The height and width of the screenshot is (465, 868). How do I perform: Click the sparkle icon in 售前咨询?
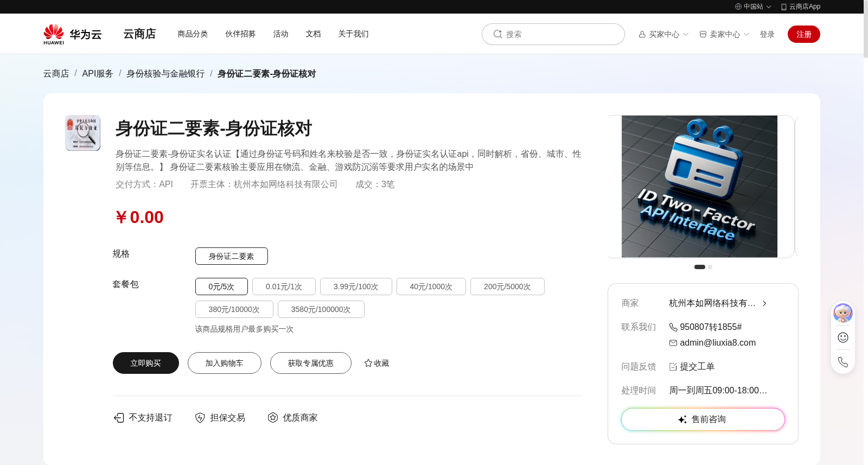(x=682, y=419)
